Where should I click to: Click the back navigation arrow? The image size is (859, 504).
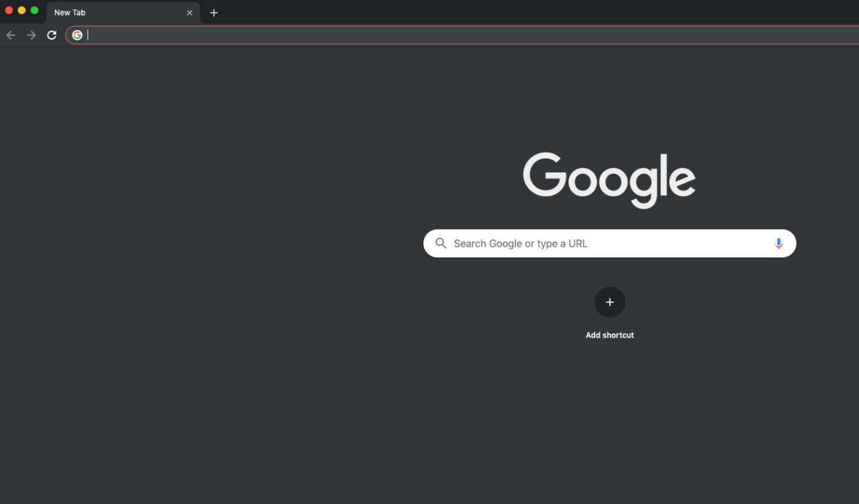(11, 35)
